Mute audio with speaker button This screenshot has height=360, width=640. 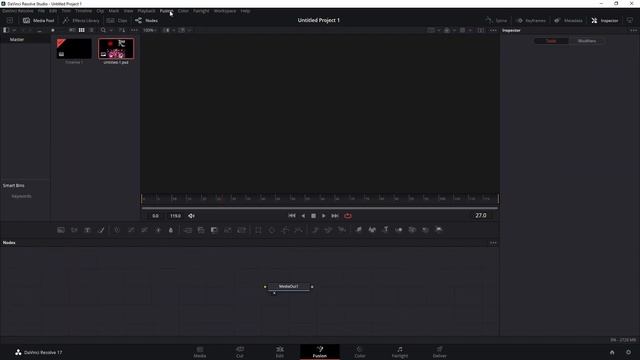click(x=191, y=216)
